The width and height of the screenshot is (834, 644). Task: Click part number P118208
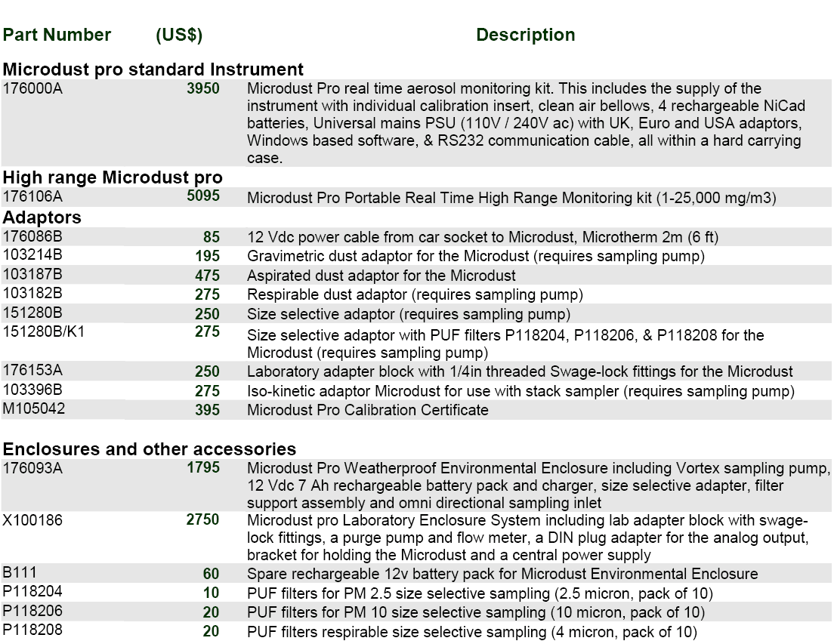32,630
